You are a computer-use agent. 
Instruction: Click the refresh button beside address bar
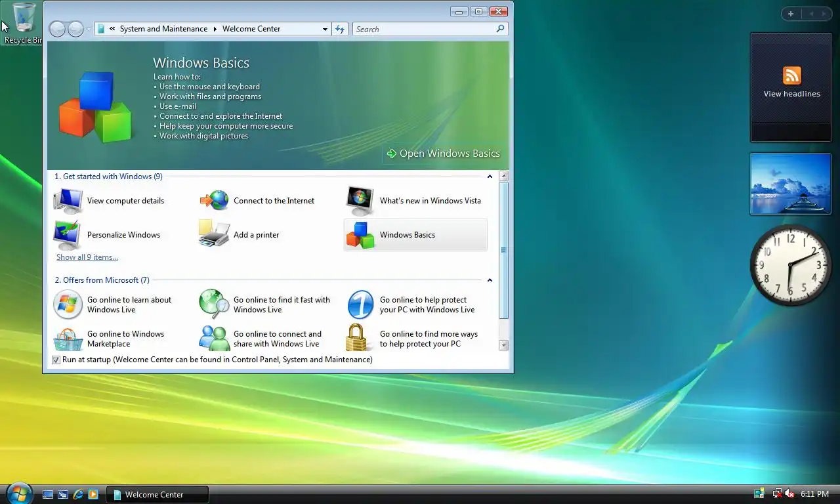pyautogui.click(x=340, y=29)
